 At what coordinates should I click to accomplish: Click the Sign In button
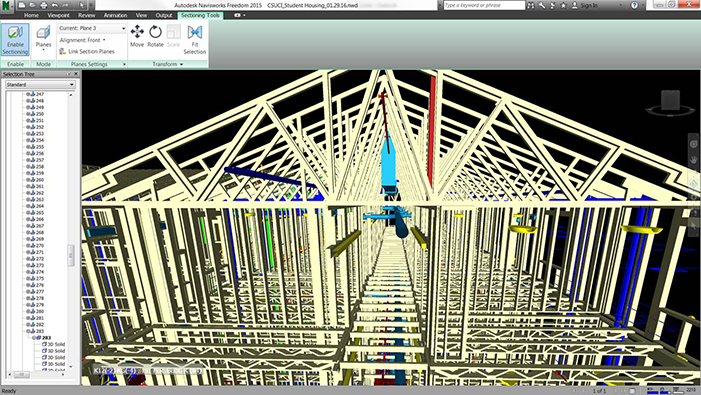(x=585, y=5)
